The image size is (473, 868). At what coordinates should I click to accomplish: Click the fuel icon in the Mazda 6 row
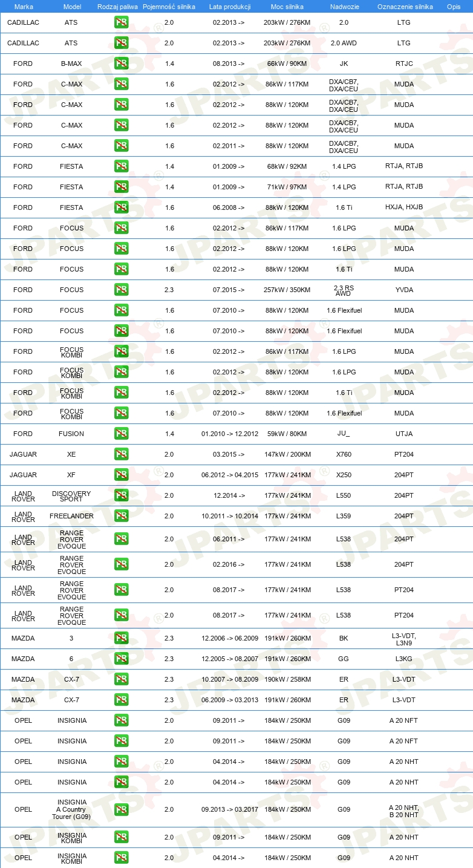[121, 659]
